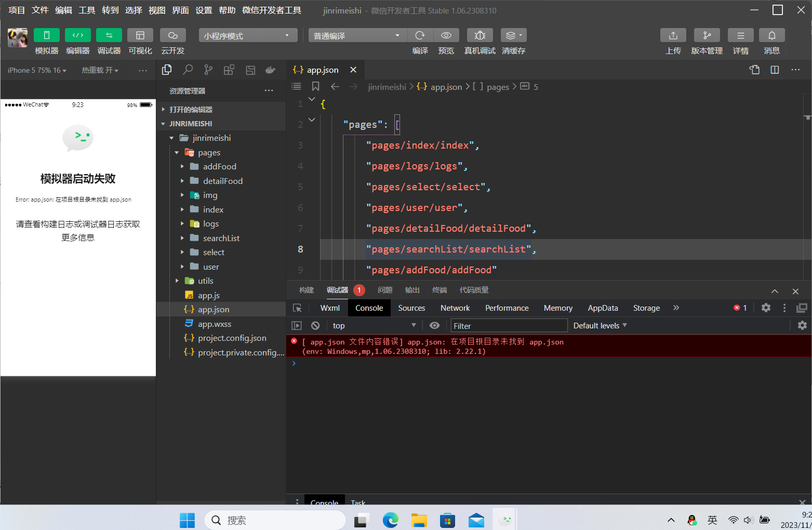The image size is (812, 530).
Task: Start 真机调试 real-device debugging
Action: pyautogui.click(x=480, y=35)
